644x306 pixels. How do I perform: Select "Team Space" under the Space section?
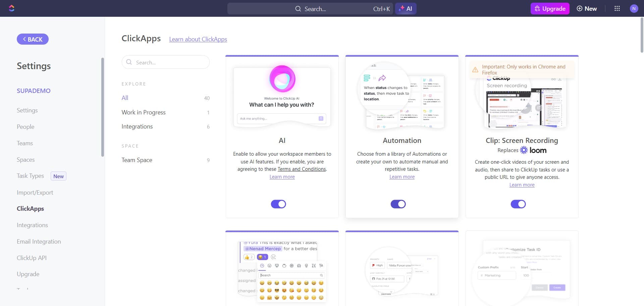tap(137, 160)
